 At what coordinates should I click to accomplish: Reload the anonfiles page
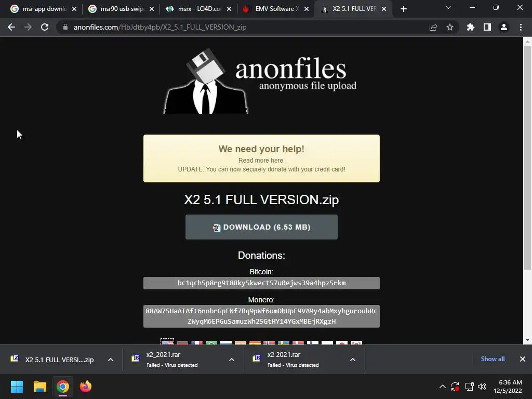[x=45, y=27]
